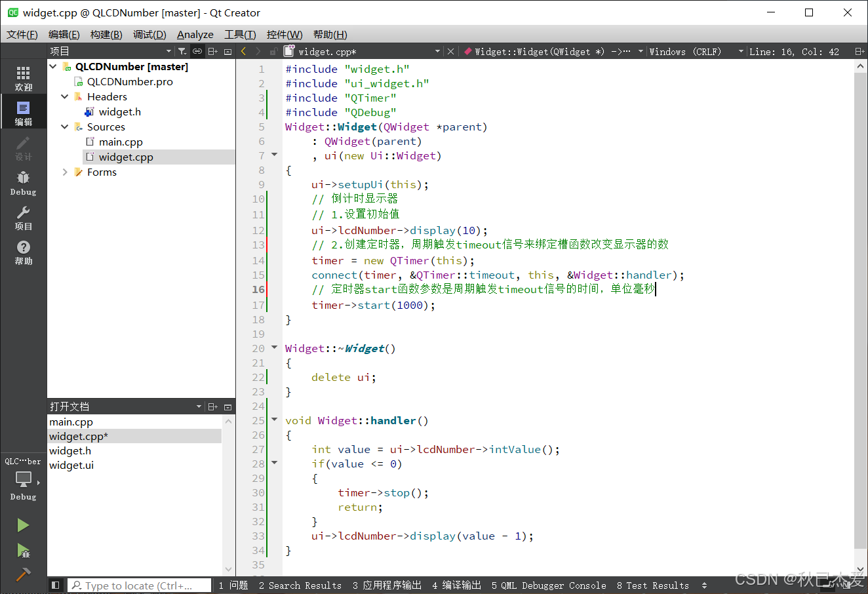This screenshot has width=868, height=594.
Task: Go forward in editor navigation history
Action: 258,51
